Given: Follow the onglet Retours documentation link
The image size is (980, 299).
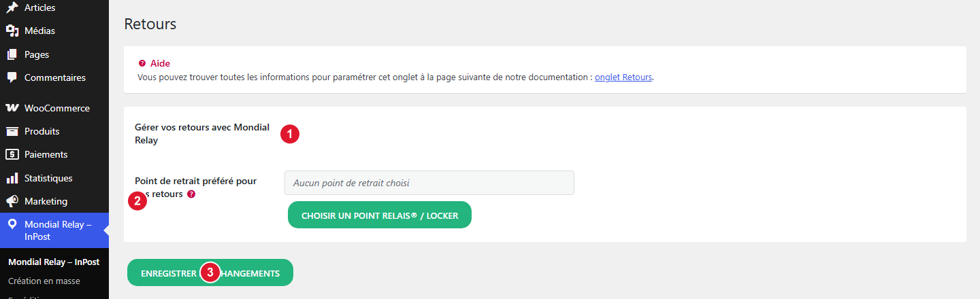Looking at the screenshot, I should [x=623, y=77].
